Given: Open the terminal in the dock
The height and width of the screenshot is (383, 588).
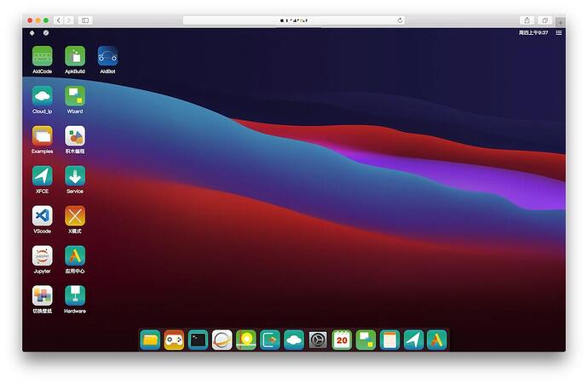Looking at the screenshot, I should point(198,340).
